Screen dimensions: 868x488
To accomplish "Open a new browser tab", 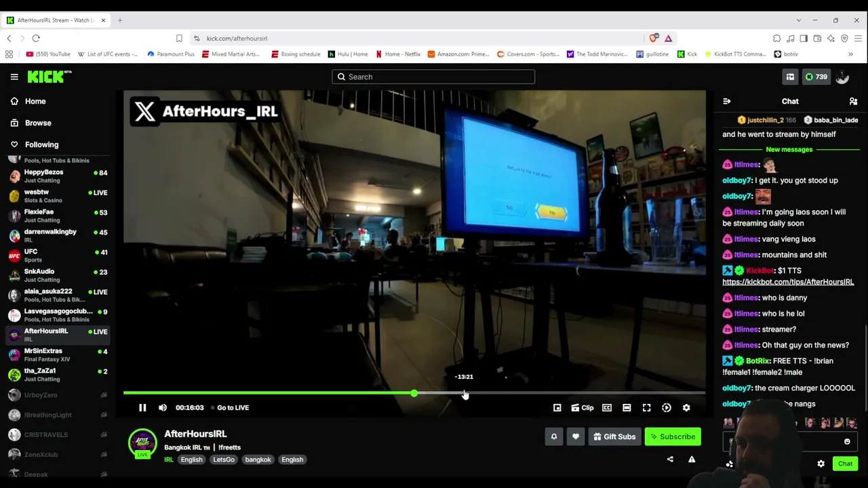I will pos(120,20).
